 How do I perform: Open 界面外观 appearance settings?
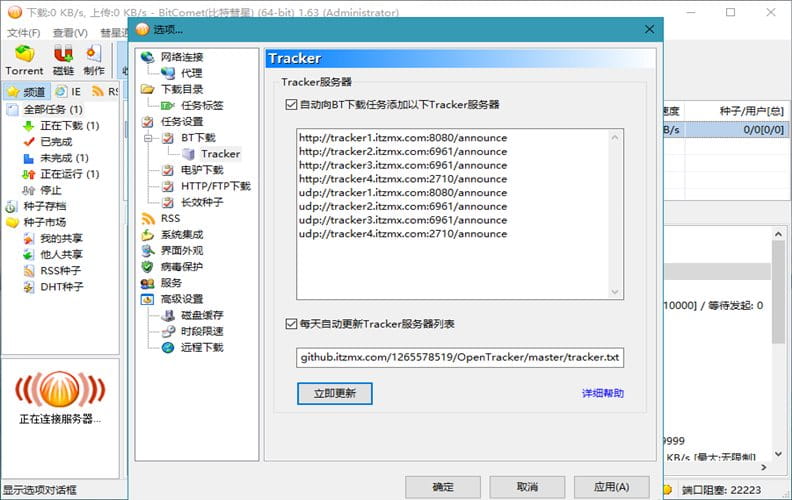181,251
